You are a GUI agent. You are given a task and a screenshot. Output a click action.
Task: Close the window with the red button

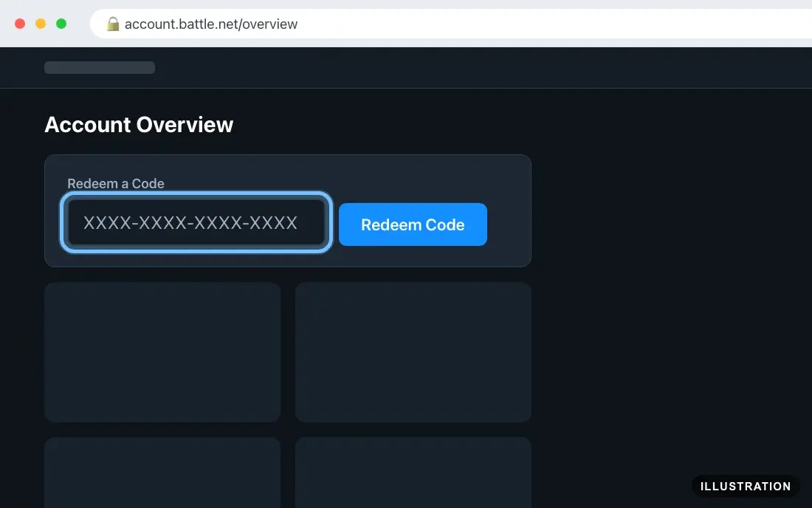coord(20,24)
